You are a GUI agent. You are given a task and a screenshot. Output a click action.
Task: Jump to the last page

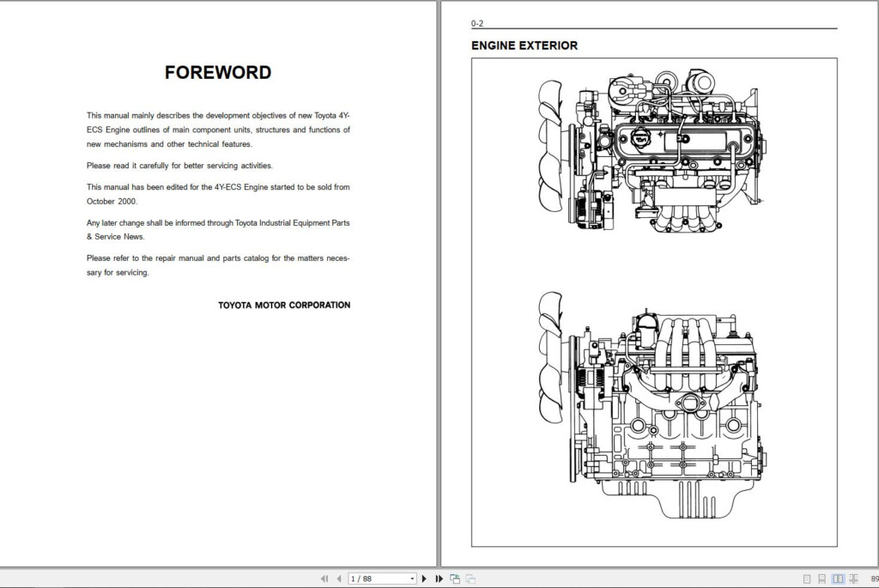tap(439, 579)
